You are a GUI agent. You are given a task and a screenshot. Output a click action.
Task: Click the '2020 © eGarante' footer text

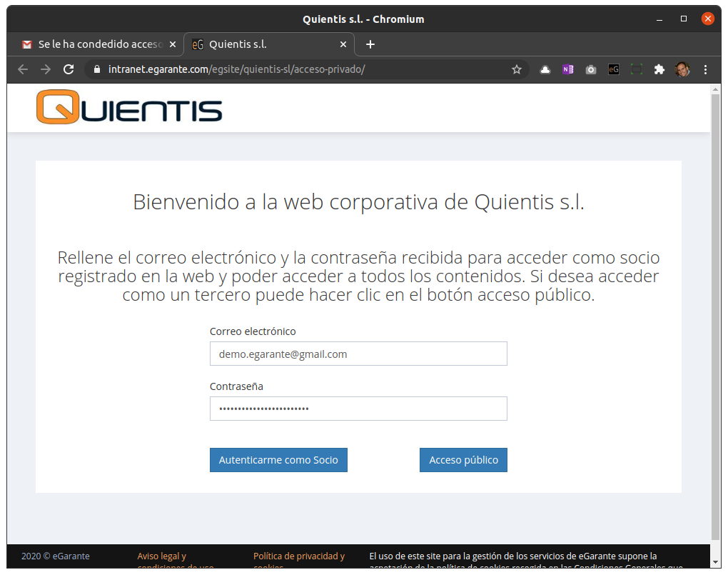click(56, 556)
